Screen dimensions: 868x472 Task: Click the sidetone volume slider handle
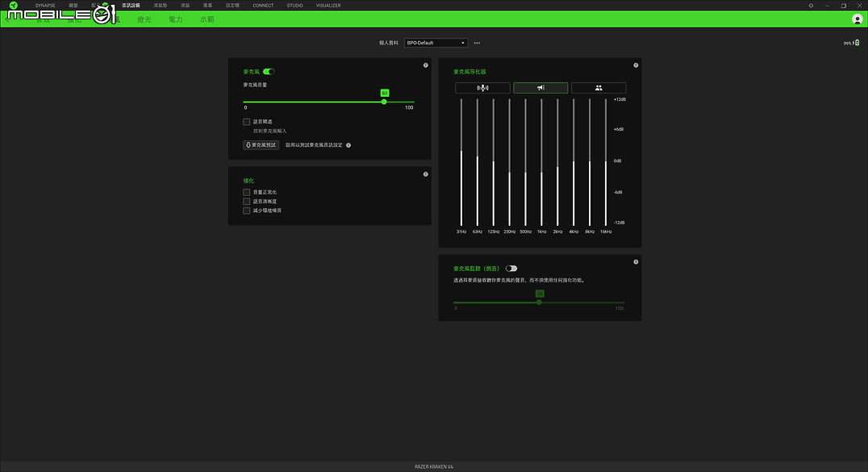(539, 303)
